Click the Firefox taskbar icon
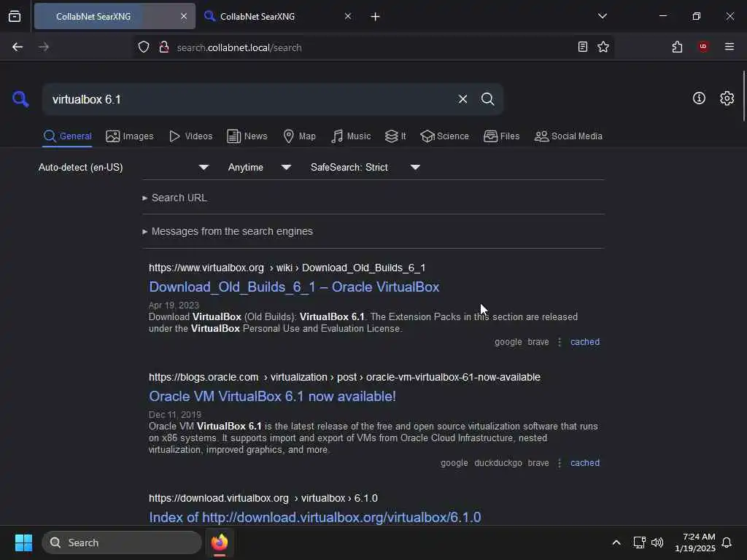This screenshot has width=747, height=560. [x=220, y=542]
